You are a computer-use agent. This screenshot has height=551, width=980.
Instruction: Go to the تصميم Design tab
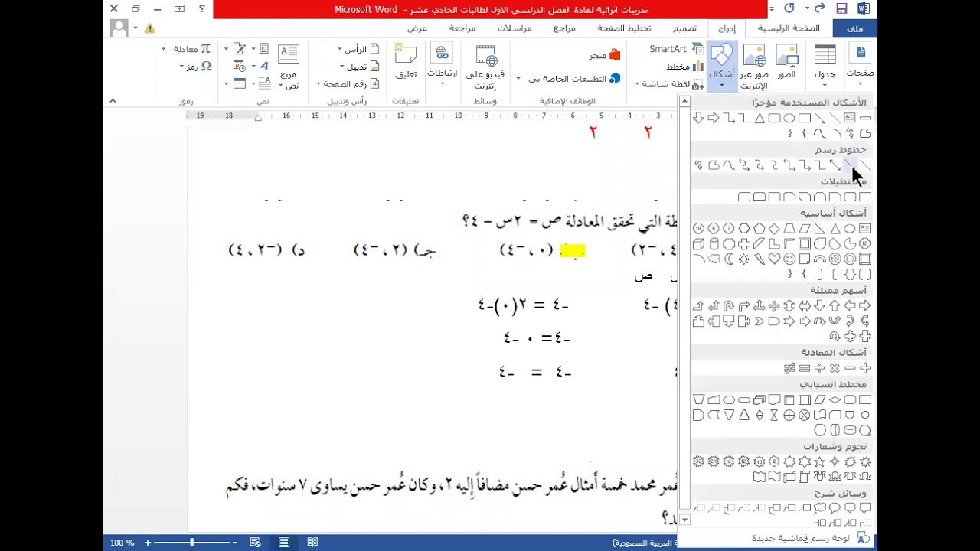684,28
